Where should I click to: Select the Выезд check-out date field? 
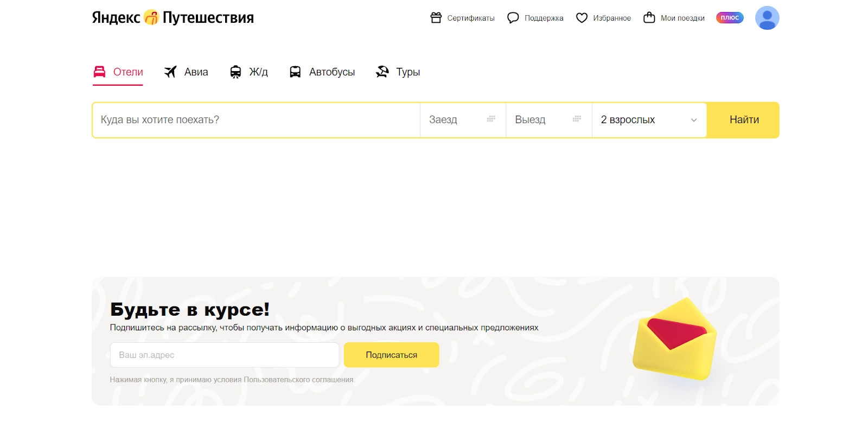point(549,120)
